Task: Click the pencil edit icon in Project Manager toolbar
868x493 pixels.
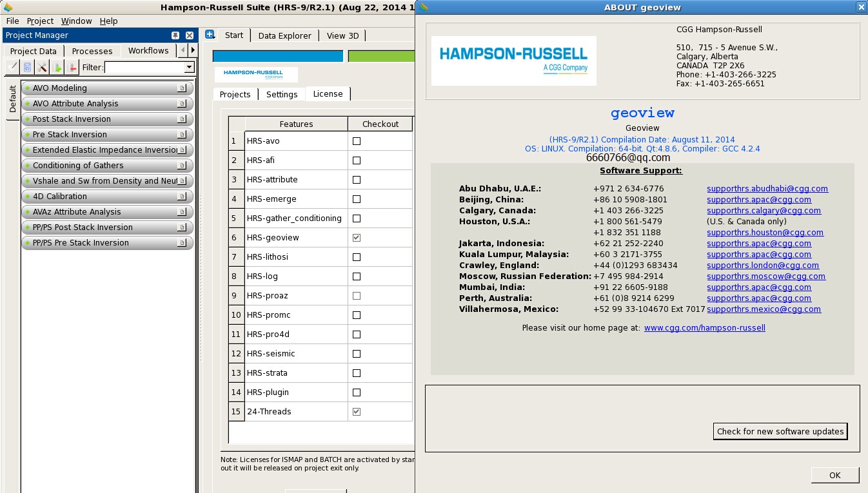Action: point(12,67)
